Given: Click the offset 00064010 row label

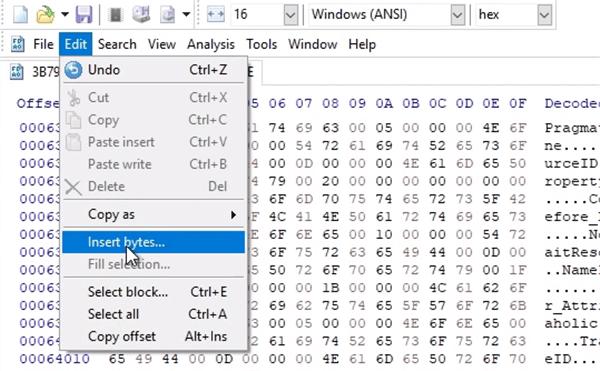Looking at the screenshot, I should click(54, 359).
